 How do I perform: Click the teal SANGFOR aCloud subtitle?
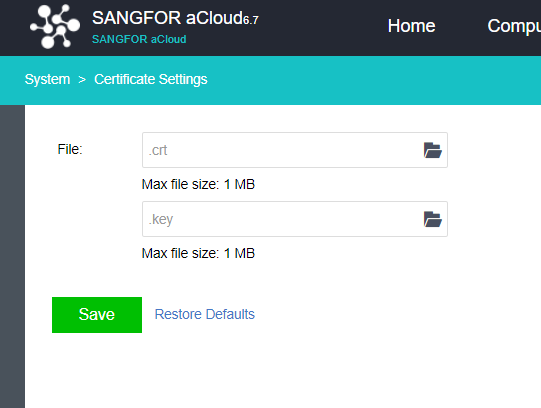coord(139,39)
